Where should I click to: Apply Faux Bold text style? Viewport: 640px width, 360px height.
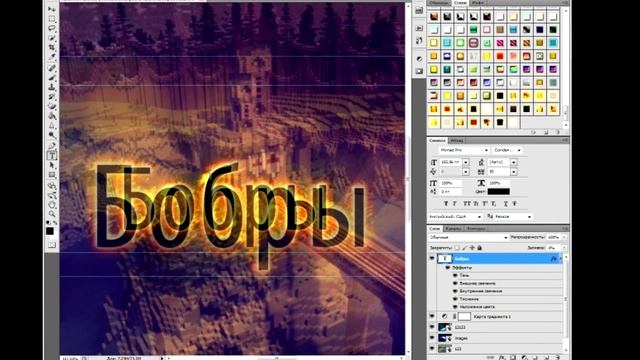pyautogui.click(x=446, y=203)
